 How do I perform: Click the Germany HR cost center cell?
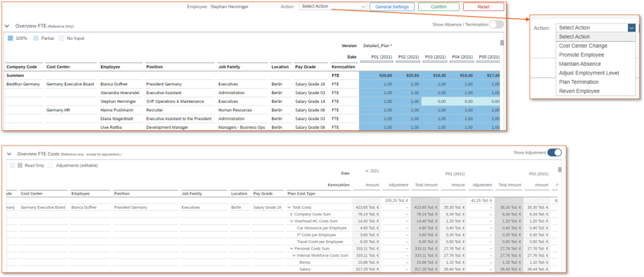(58, 110)
